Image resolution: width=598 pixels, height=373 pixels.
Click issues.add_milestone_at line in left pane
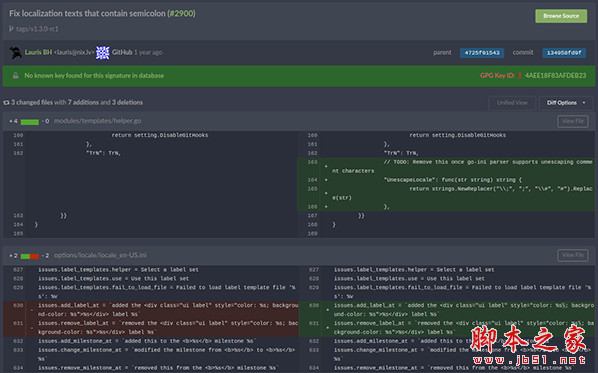[x=147, y=341]
